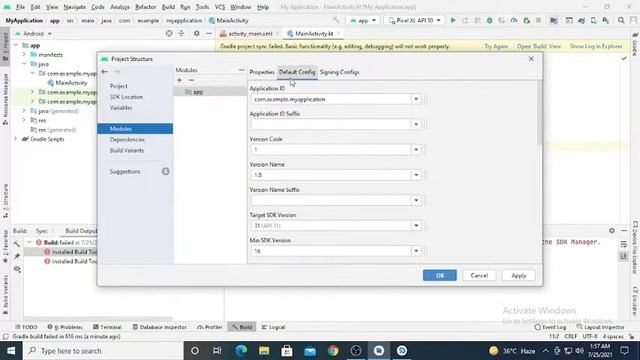Open the Refactor menu
640x360 pixels.
click(x=146, y=7)
